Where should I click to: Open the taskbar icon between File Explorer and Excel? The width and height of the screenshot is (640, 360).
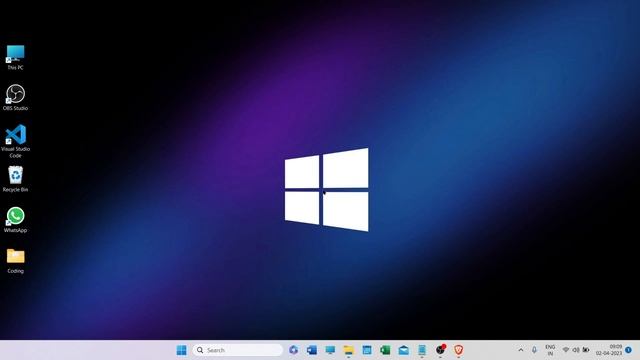[367, 350]
